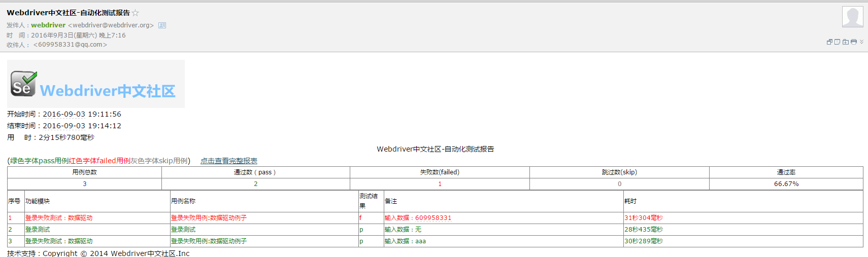Click sender name webdriver

(48, 25)
